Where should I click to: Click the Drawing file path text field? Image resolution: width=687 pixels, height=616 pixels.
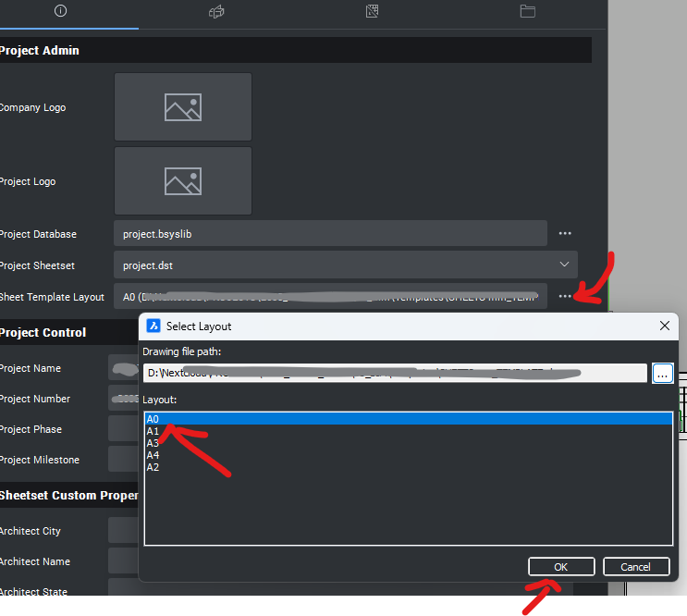coord(395,374)
